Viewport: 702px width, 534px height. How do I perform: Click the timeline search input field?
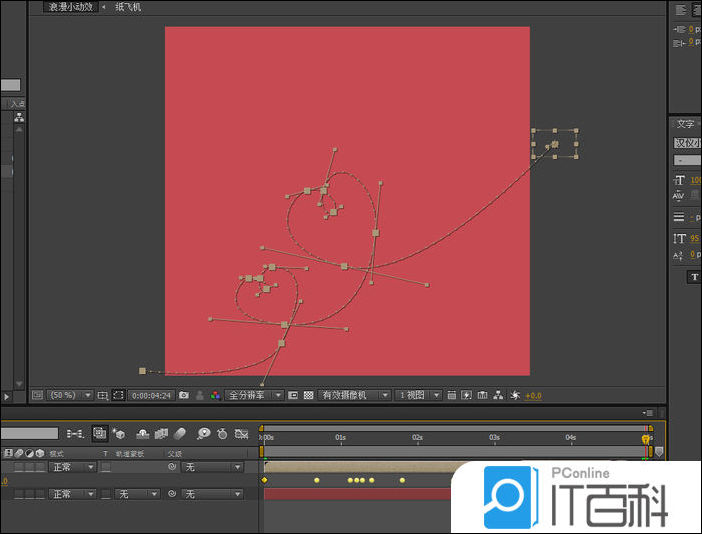(x=29, y=433)
